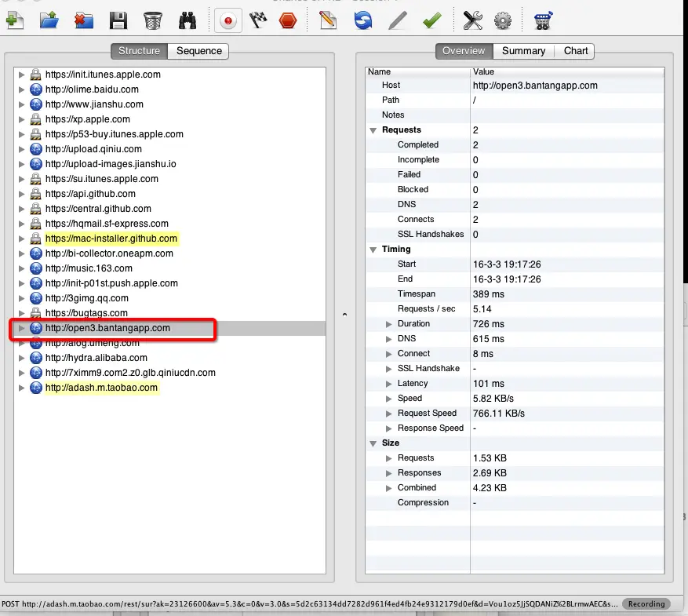Expand http://adash.m.taobao.com node
Image resolution: width=688 pixels, height=616 pixels.
click(21, 388)
